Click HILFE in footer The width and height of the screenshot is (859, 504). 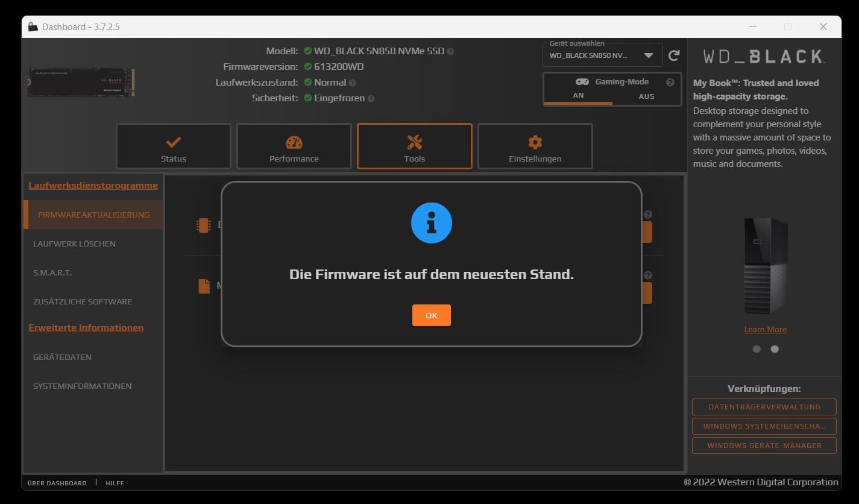(115, 483)
